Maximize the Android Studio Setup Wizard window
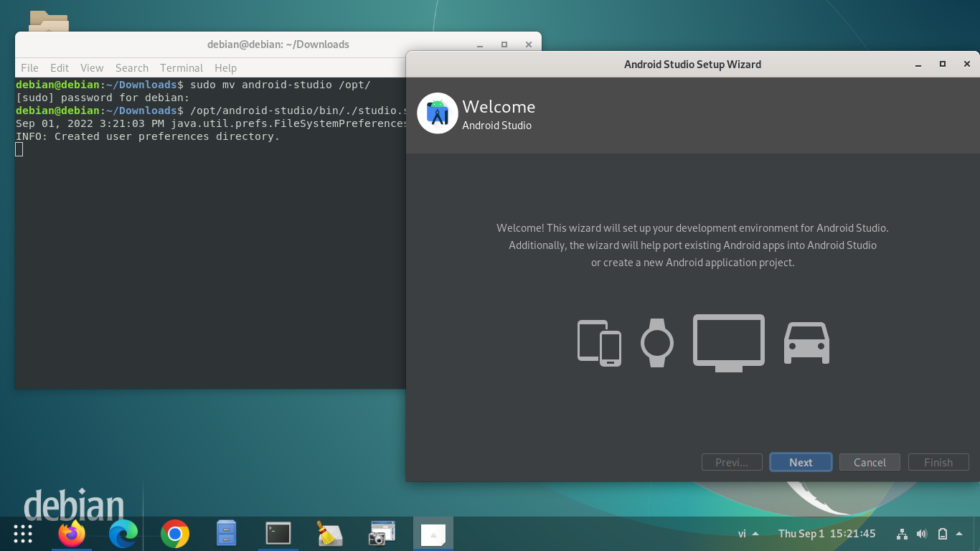Viewport: 980px width, 551px height. pyautogui.click(x=943, y=65)
